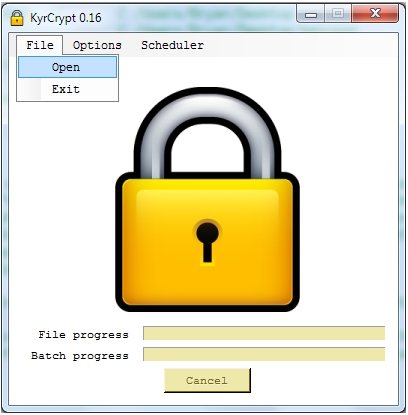The image size is (408, 415).
Task: Click the keyhole on the large padlock
Action: click(207, 241)
